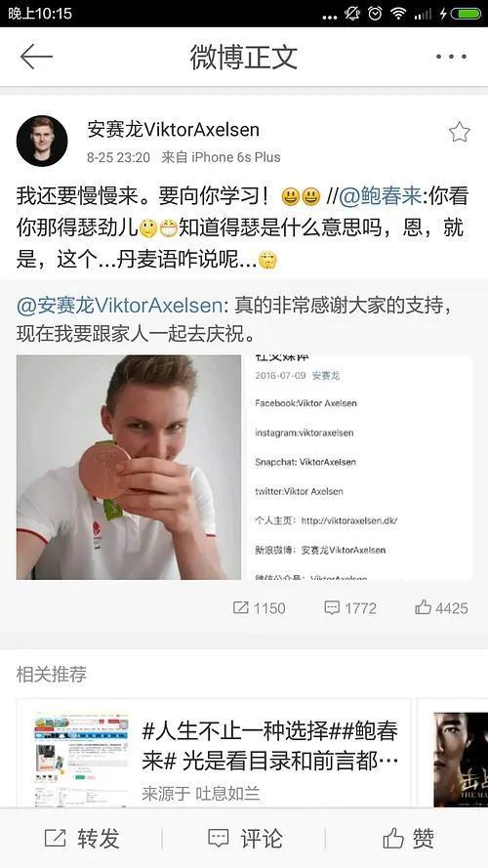Tap the Wi-Fi status bar icon
The image size is (488, 868).
398,14
